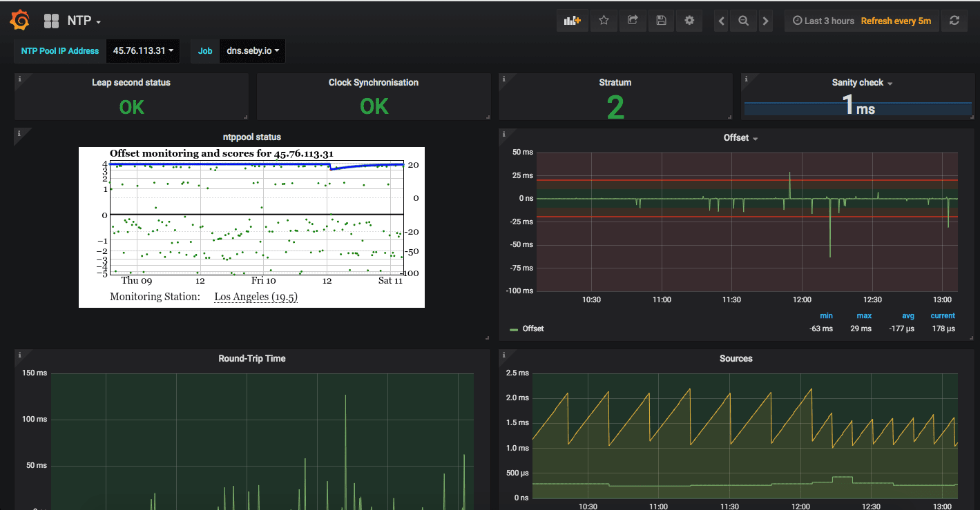The width and height of the screenshot is (980, 510).
Task: Open the Sanity check panel menu
Action: tap(861, 83)
